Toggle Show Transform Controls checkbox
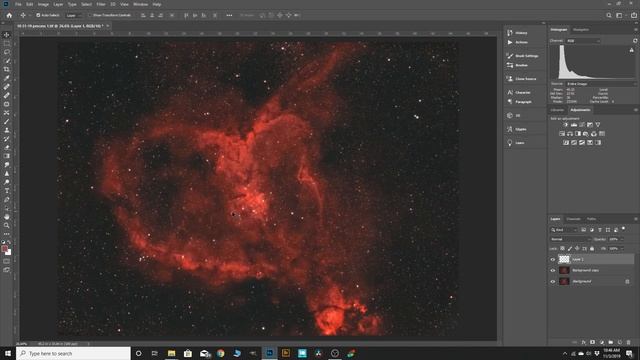Viewport: 640px width, 360px height. pyautogui.click(x=91, y=15)
